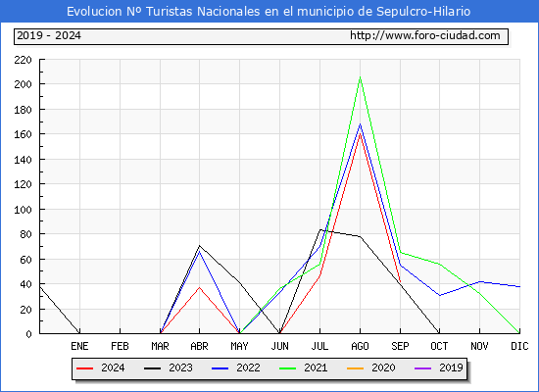Select the 2023 legend label
This screenshot has height=392, width=539.
pyautogui.click(x=180, y=367)
